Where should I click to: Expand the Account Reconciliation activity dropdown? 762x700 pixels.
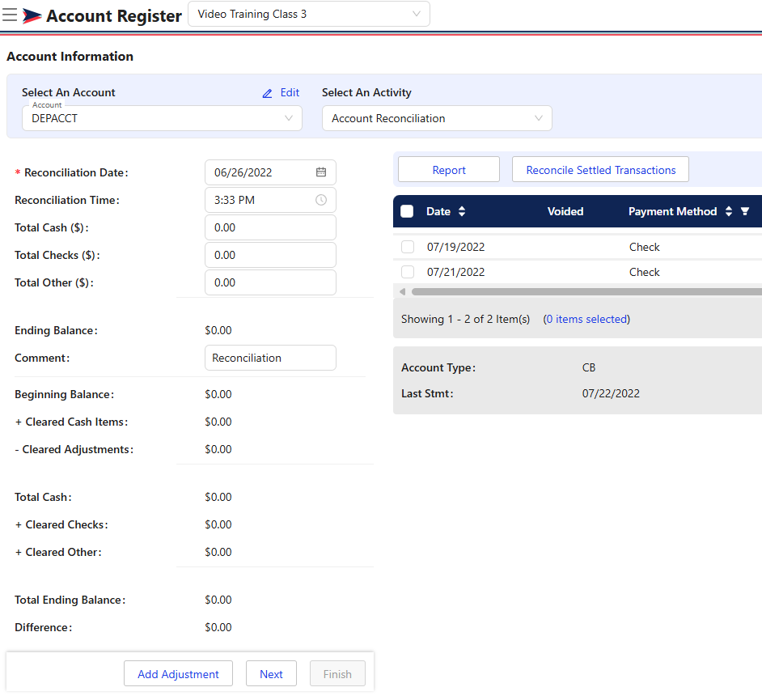pyautogui.click(x=437, y=118)
